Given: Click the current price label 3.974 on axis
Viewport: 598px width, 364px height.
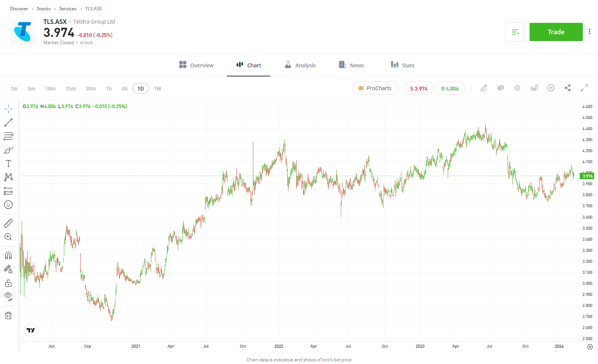Looking at the screenshot, I should (587, 176).
